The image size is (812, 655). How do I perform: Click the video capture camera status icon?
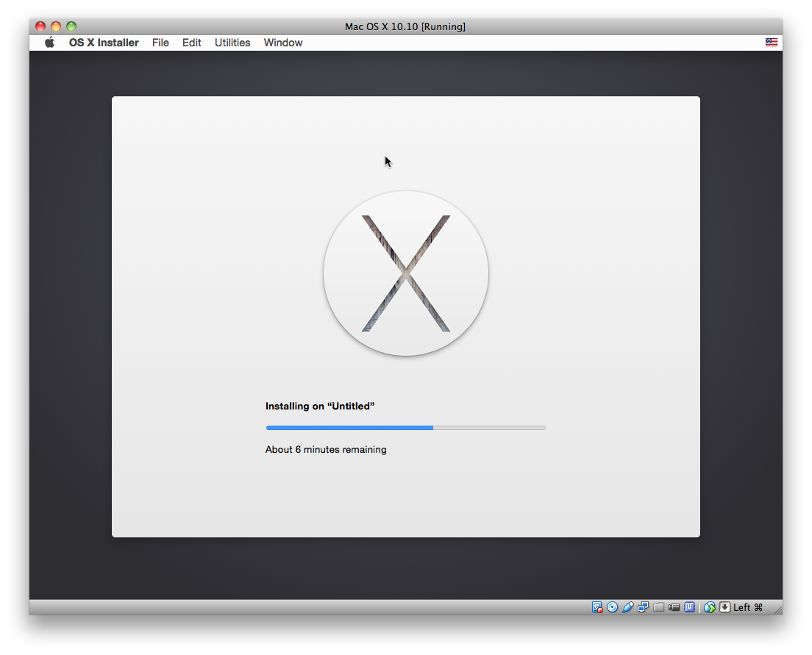pos(674,607)
